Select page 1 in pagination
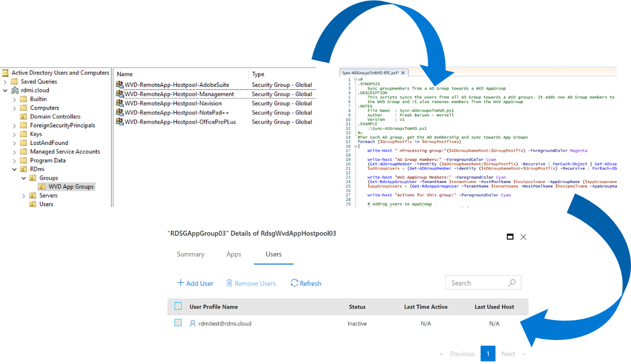Image resolution: width=631 pixels, height=364 pixels. pos(488,354)
